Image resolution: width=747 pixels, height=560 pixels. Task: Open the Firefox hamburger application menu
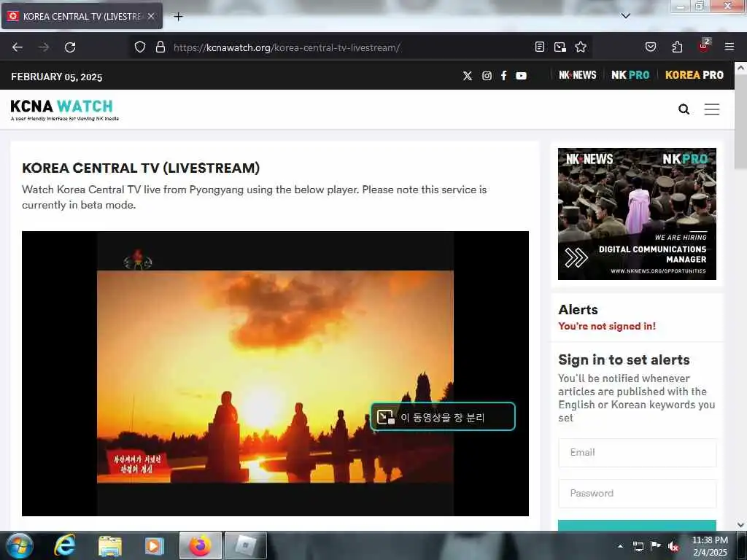click(x=729, y=47)
